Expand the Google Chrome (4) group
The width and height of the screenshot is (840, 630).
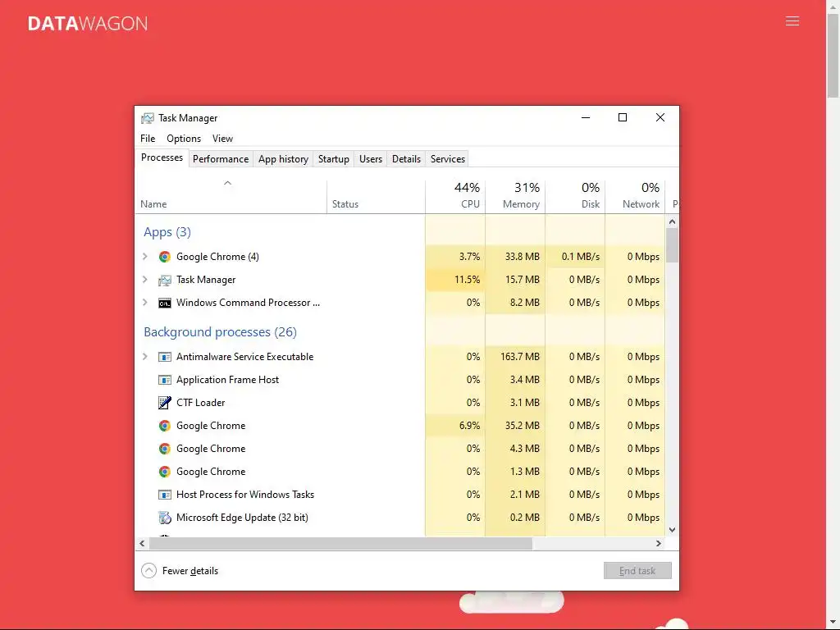click(144, 257)
